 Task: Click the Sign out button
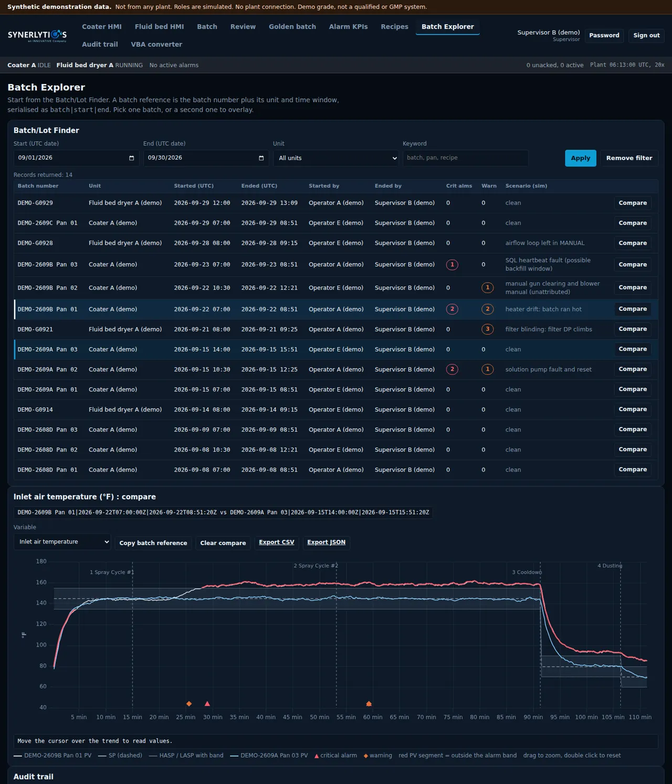pyautogui.click(x=646, y=36)
